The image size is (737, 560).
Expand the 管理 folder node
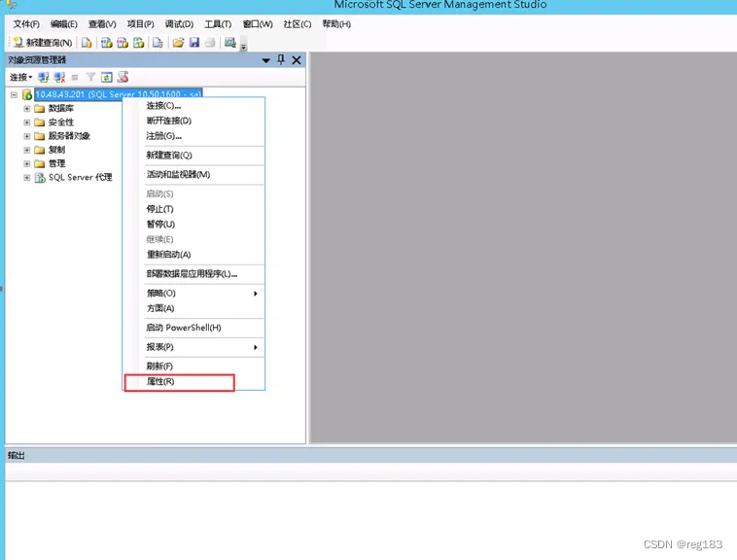(27, 163)
